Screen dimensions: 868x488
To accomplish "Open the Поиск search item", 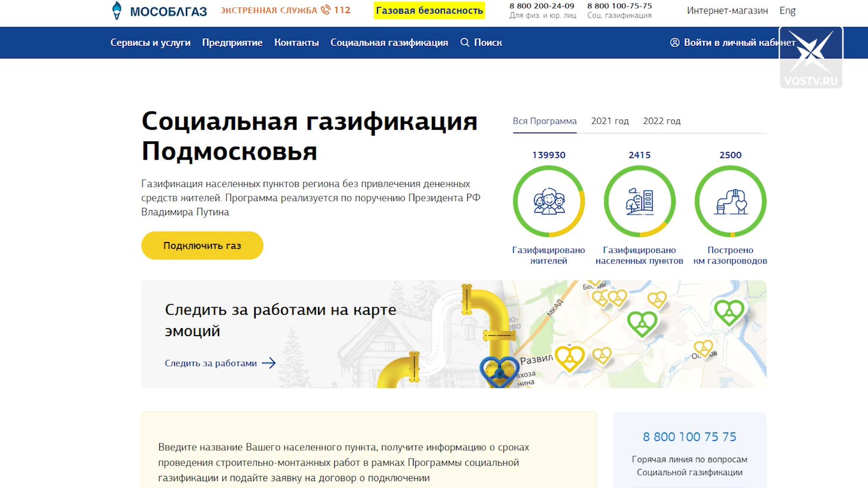I will tap(481, 42).
